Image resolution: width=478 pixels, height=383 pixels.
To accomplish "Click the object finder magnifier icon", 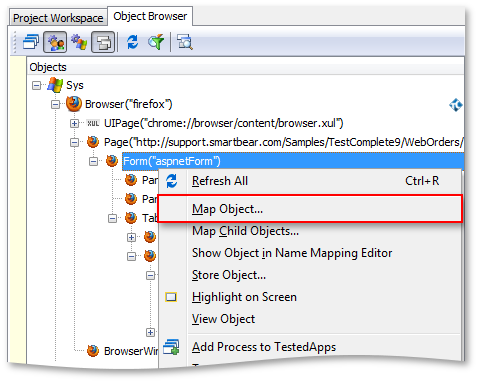I will [185, 42].
